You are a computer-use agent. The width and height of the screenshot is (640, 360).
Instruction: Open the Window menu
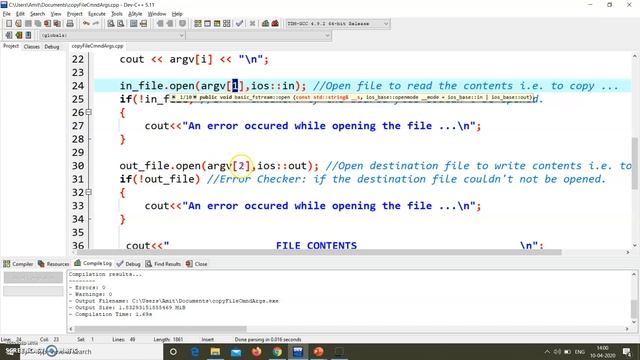coord(157,14)
